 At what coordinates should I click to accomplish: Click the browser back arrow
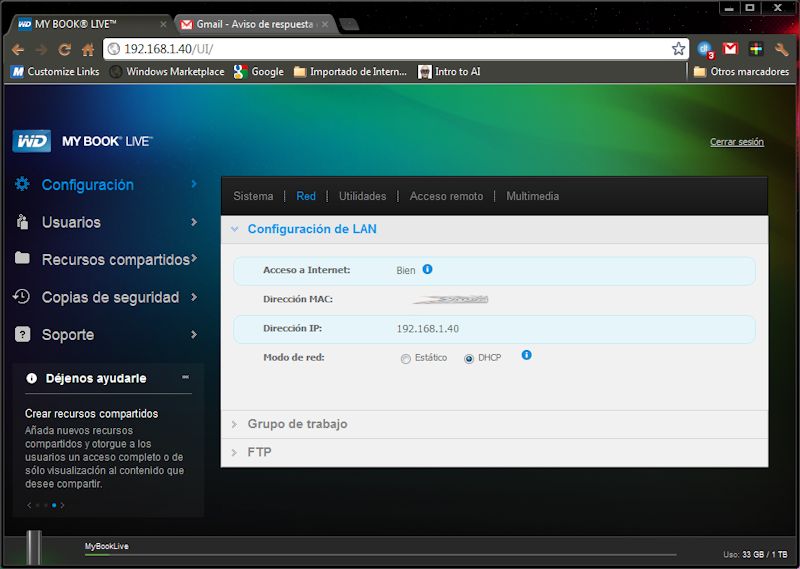tap(18, 50)
